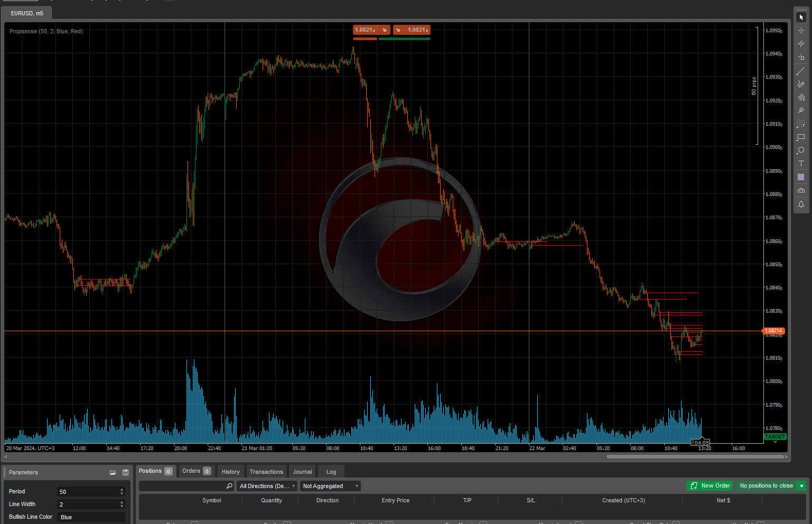The height and width of the screenshot is (524, 812).
Task: Click the 04:05 countdown label
Action: (701, 443)
